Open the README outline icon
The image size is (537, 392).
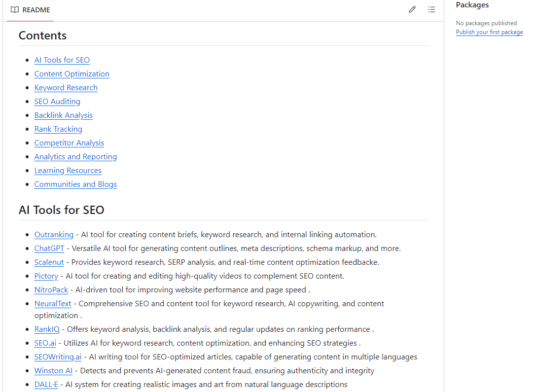point(431,9)
